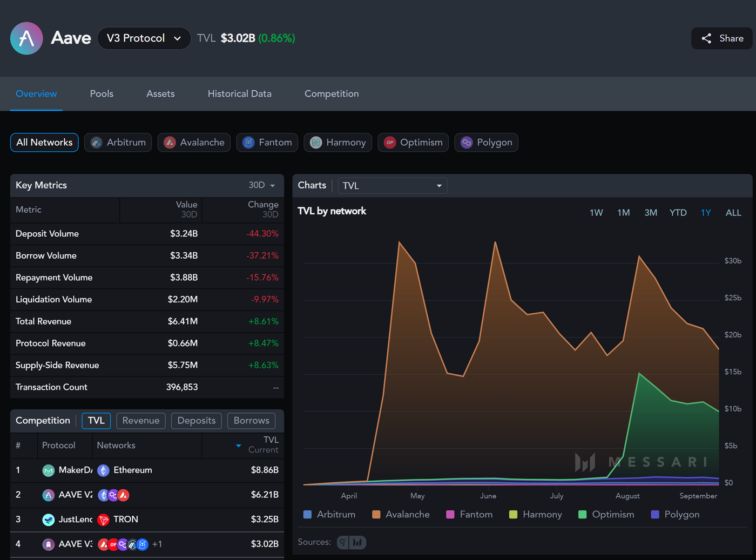Switch Competition view to Revenue
This screenshot has width=756, height=560.
pyautogui.click(x=141, y=421)
